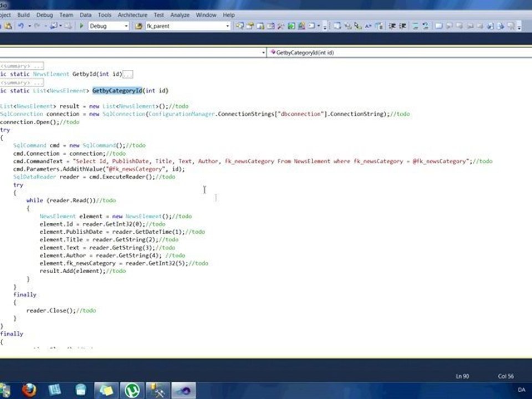This screenshot has height=399, width=532.
Task: Click the while (reader.Read()) line
Action: click(71, 201)
